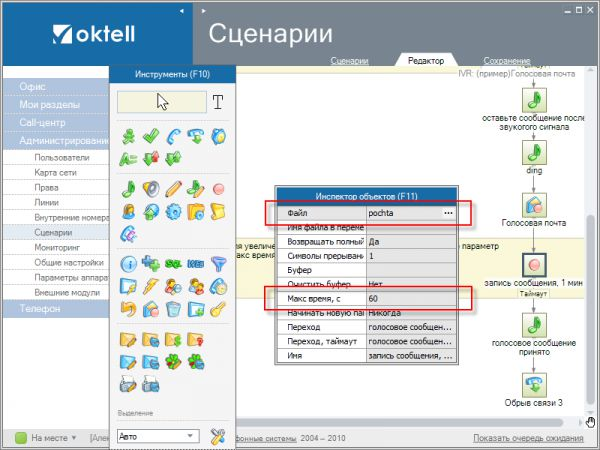Click the red record circle tool icon
600x450 pixels.
[218, 187]
